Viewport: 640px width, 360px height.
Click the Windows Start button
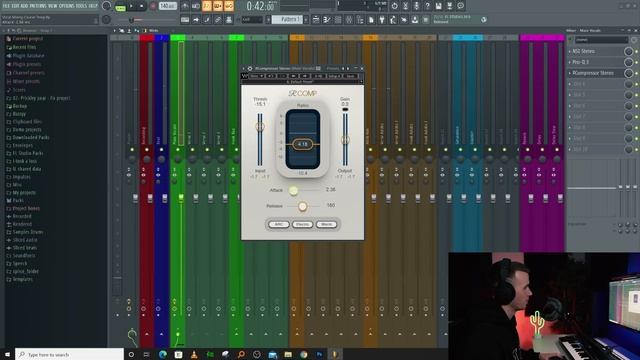coord(7,354)
